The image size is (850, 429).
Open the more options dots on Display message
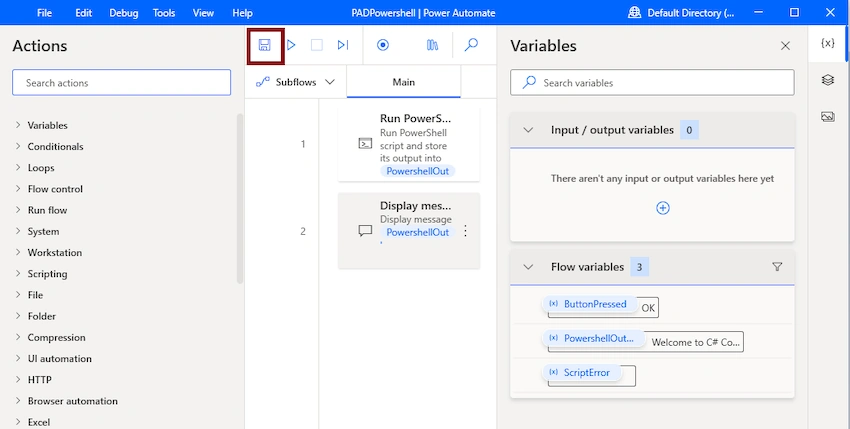pos(465,232)
